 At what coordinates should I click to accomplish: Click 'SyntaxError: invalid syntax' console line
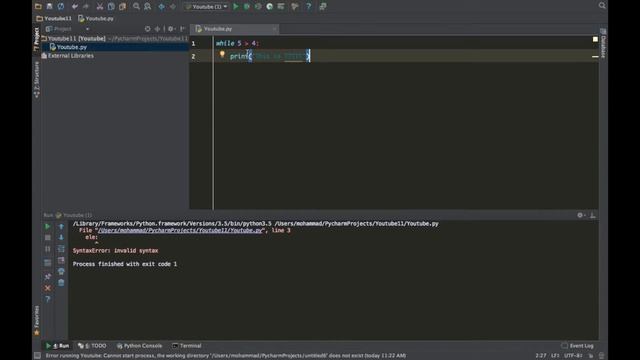[x=116, y=251]
